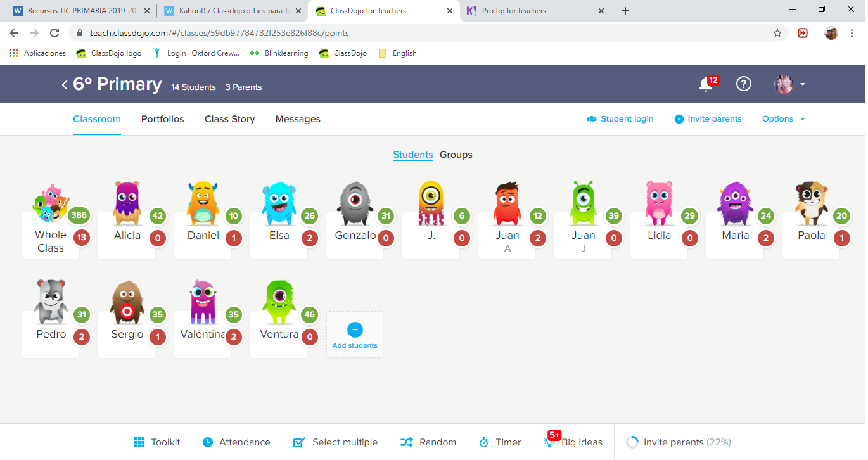Click Pedro's gray bear monster avatar

tap(51, 302)
